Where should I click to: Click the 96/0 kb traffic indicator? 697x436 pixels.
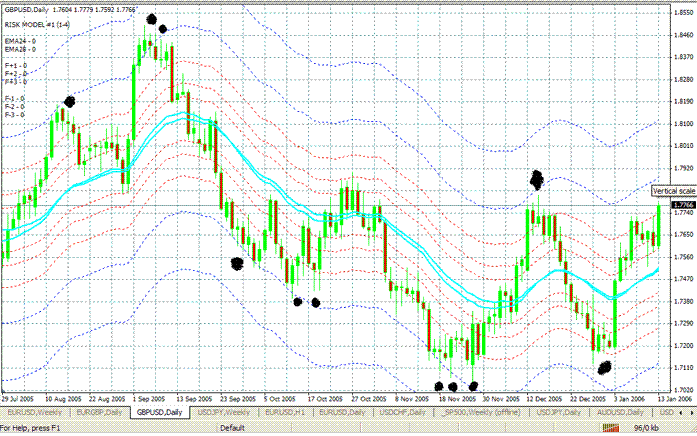pyautogui.click(x=646, y=428)
